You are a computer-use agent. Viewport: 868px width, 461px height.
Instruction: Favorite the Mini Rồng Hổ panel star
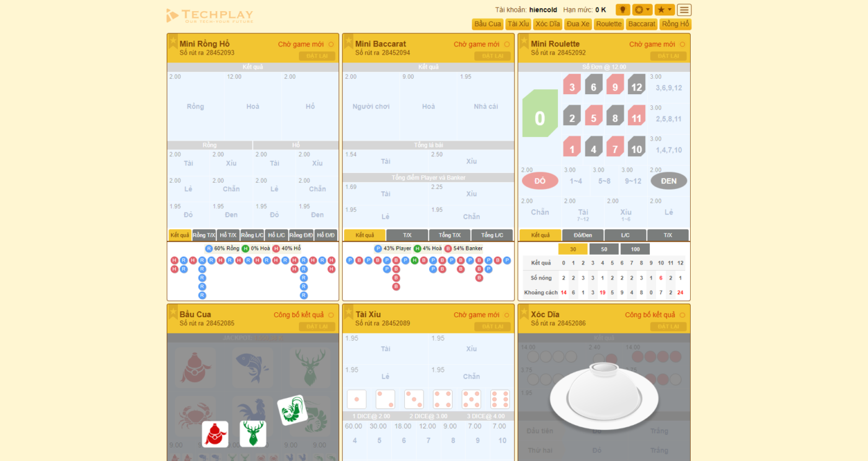pyautogui.click(x=173, y=42)
